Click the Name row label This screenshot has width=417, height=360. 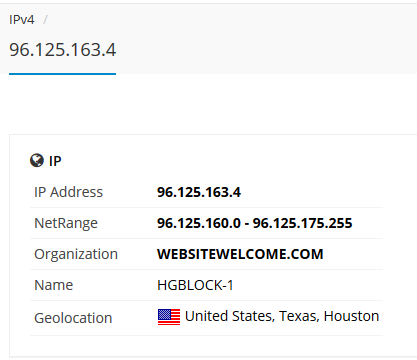point(54,285)
